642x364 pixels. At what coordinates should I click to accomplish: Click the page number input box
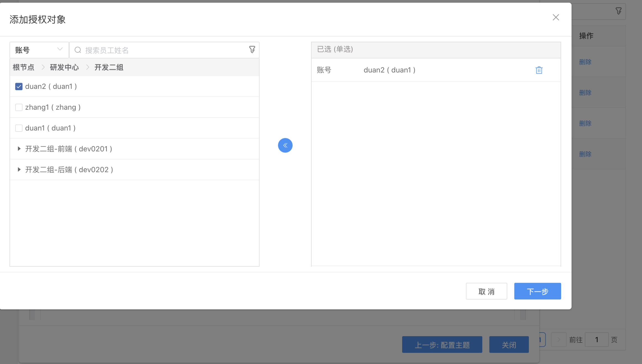(x=596, y=339)
